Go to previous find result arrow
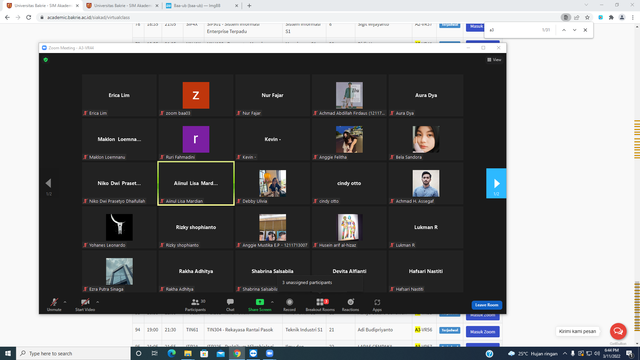 click(564, 30)
